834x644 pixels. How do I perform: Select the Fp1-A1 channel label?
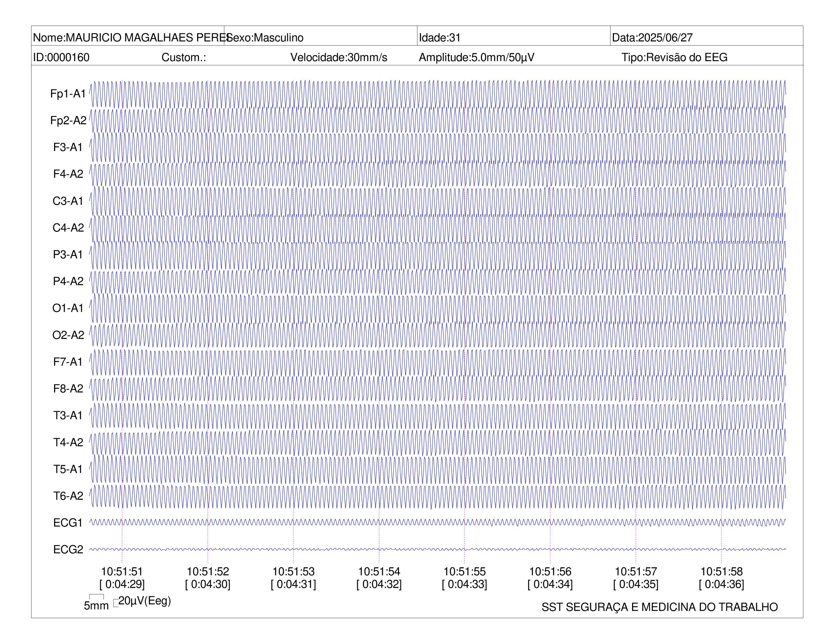[68, 93]
